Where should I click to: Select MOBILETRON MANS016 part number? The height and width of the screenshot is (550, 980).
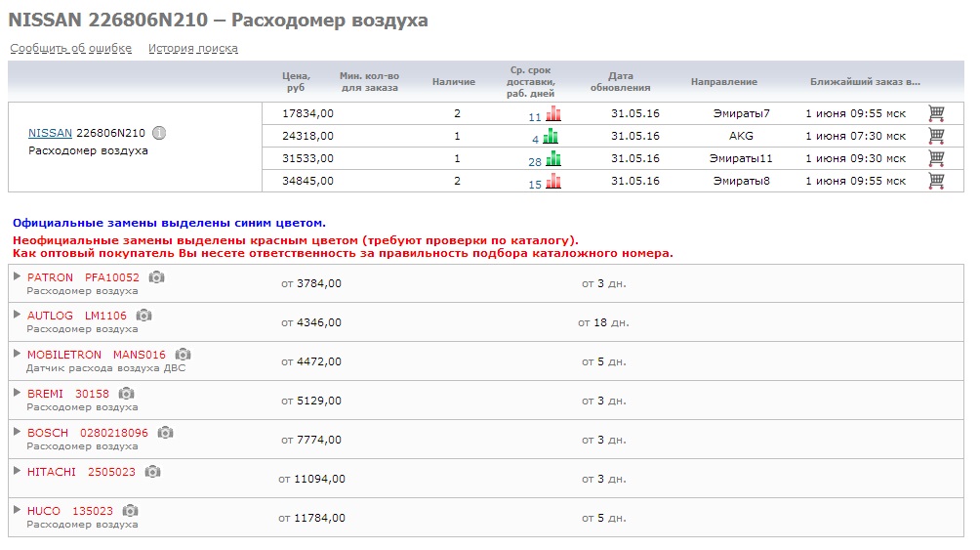140,355
